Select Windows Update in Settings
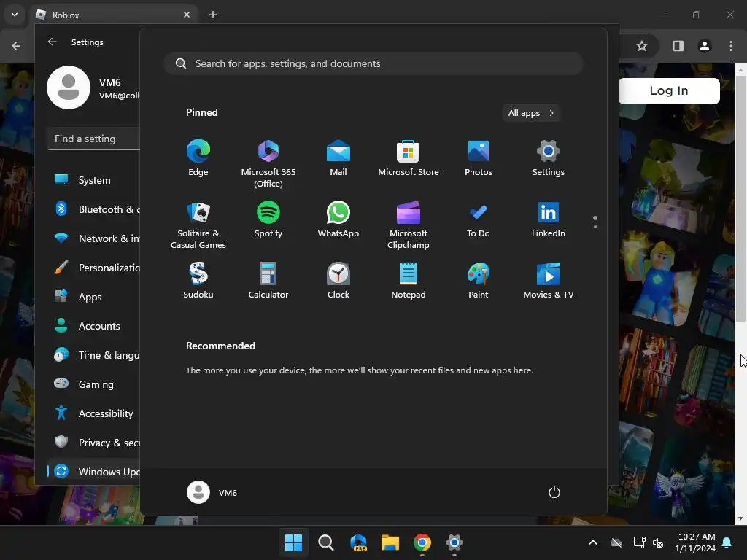 [x=94, y=472]
